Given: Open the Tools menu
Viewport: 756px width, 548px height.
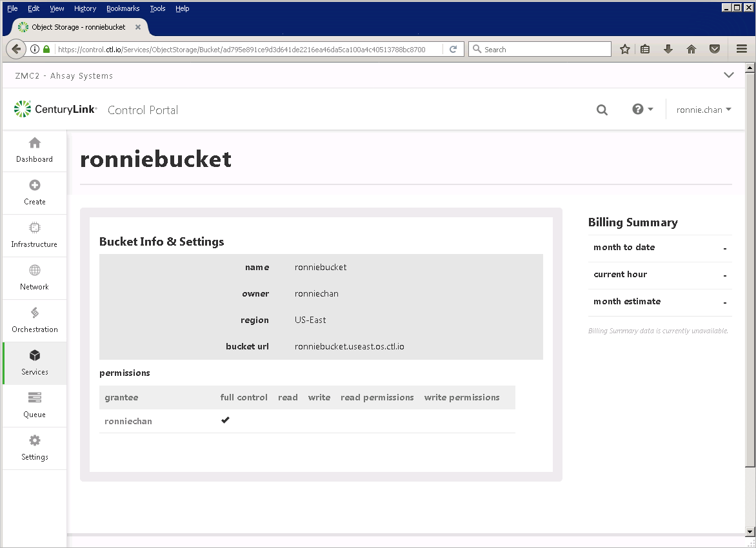Looking at the screenshot, I should [x=157, y=8].
